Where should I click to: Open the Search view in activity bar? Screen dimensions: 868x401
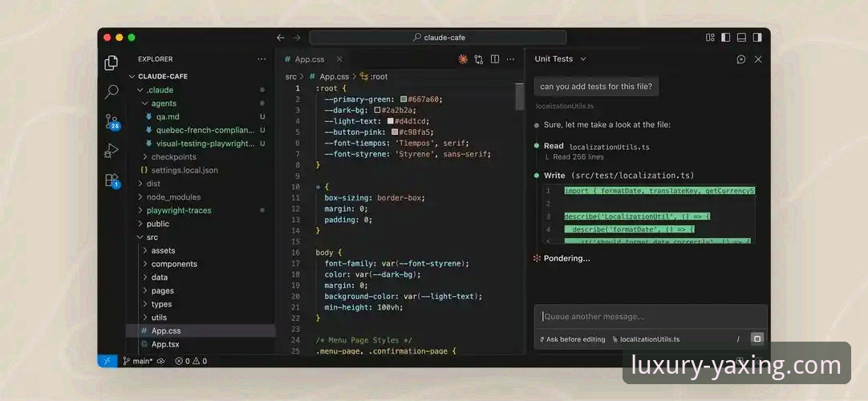pos(112,91)
